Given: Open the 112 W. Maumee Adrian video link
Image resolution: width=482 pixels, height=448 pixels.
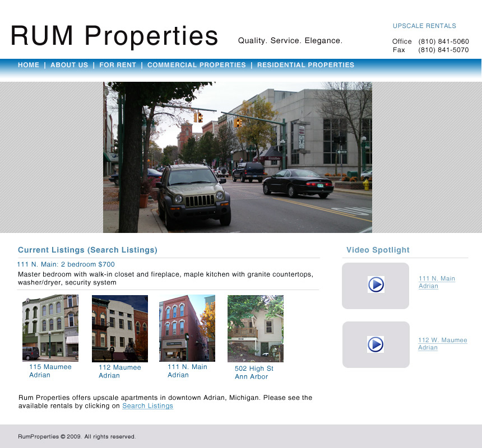Looking at the screenshot, I should coord(443,344).
